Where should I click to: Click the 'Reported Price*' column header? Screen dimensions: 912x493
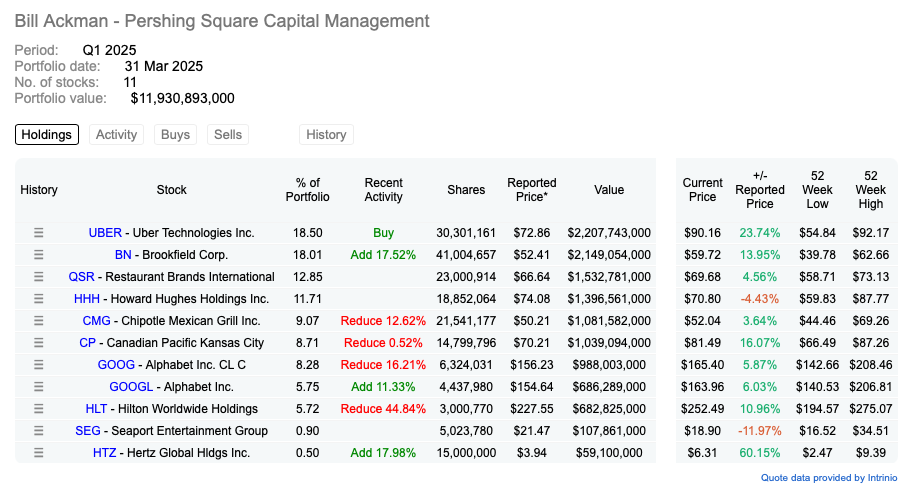[x=532, y=190]
